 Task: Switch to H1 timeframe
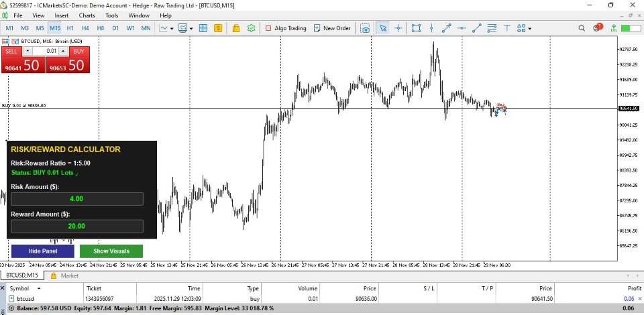tap(70, 28)
